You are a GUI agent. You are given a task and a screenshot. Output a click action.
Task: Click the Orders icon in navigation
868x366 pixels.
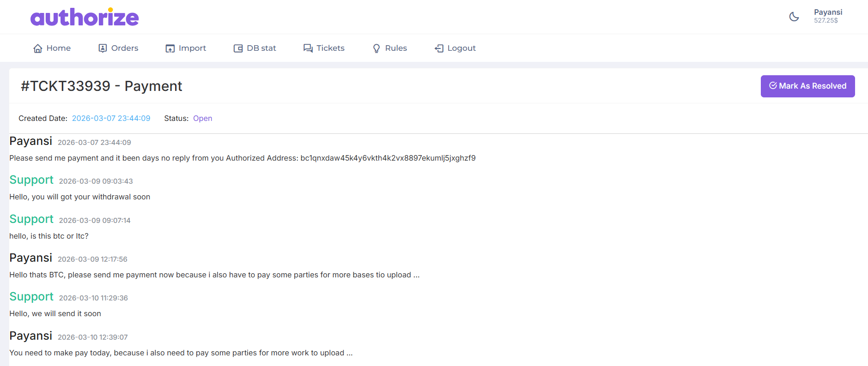(x=103, y=48)
